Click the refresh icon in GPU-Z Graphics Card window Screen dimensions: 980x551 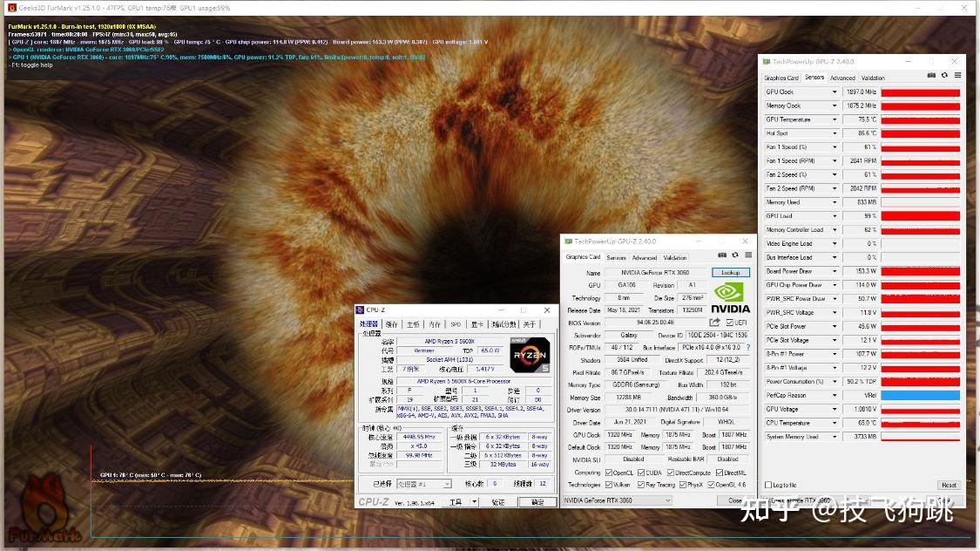735,255
